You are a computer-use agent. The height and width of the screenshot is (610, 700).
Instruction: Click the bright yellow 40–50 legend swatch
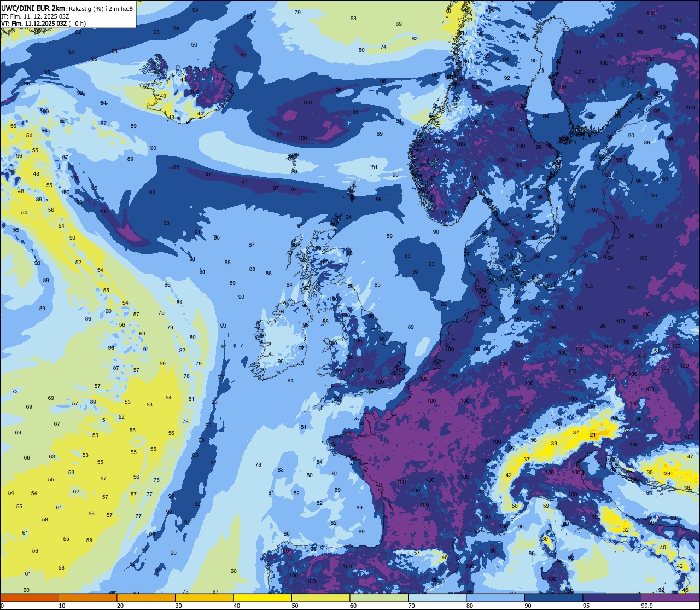262,597
